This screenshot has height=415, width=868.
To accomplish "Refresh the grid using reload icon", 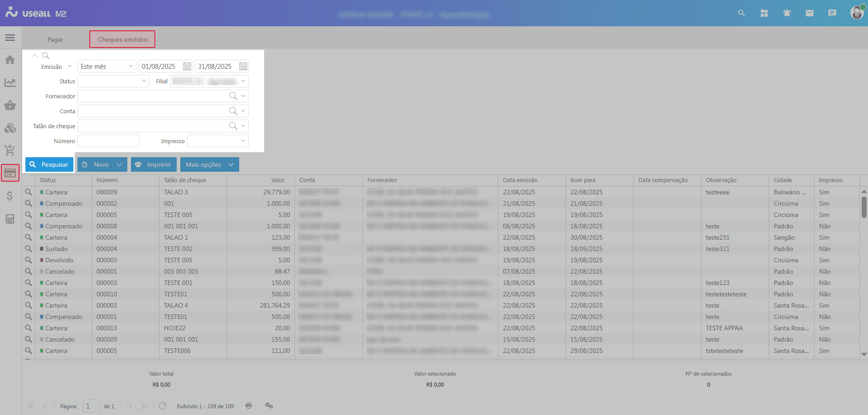I will click(x=163, y=406).
